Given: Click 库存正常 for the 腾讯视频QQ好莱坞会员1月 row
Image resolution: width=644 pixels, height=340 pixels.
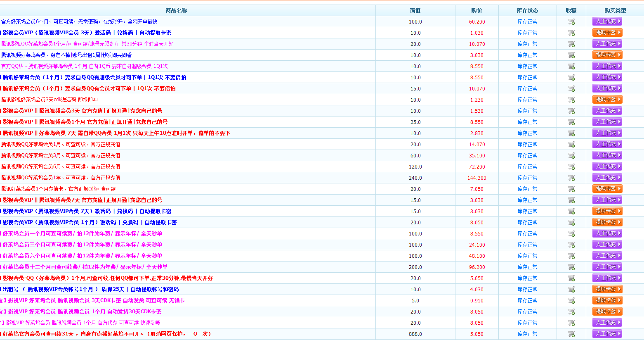Looking at the screenshot, I should coord(527,144).
